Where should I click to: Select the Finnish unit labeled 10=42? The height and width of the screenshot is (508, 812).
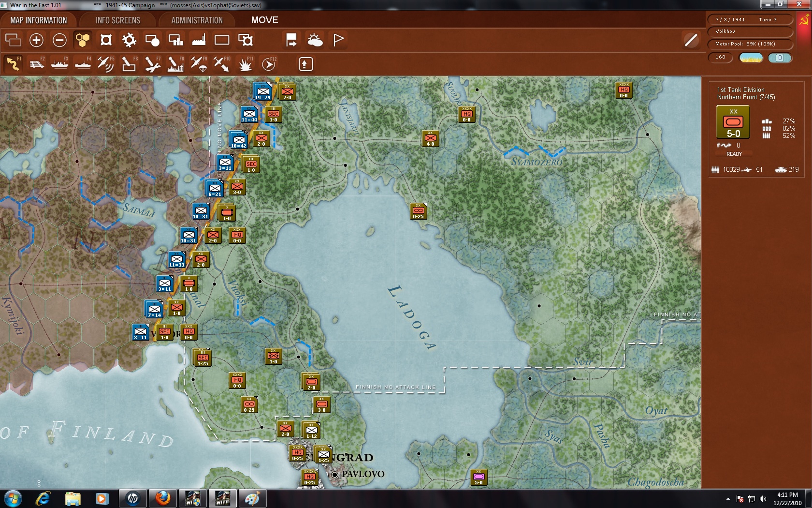pyautogui.click(x=239, y=140)
